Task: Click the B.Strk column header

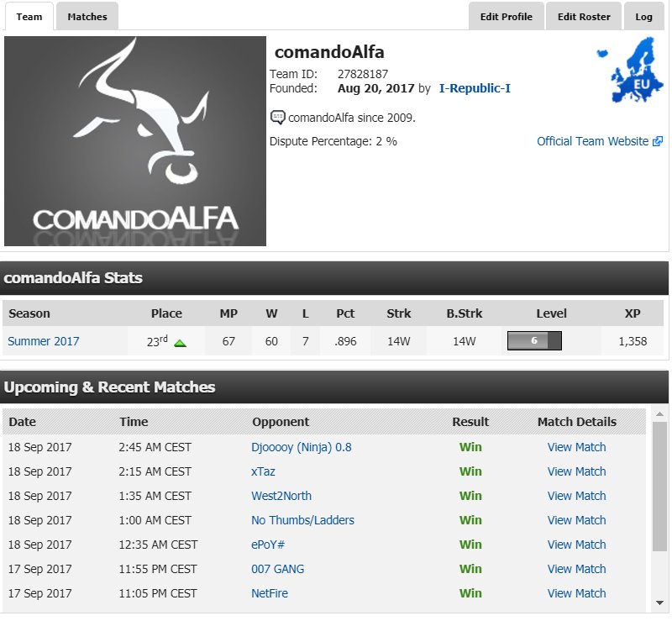Action: [x=465, y=313]
